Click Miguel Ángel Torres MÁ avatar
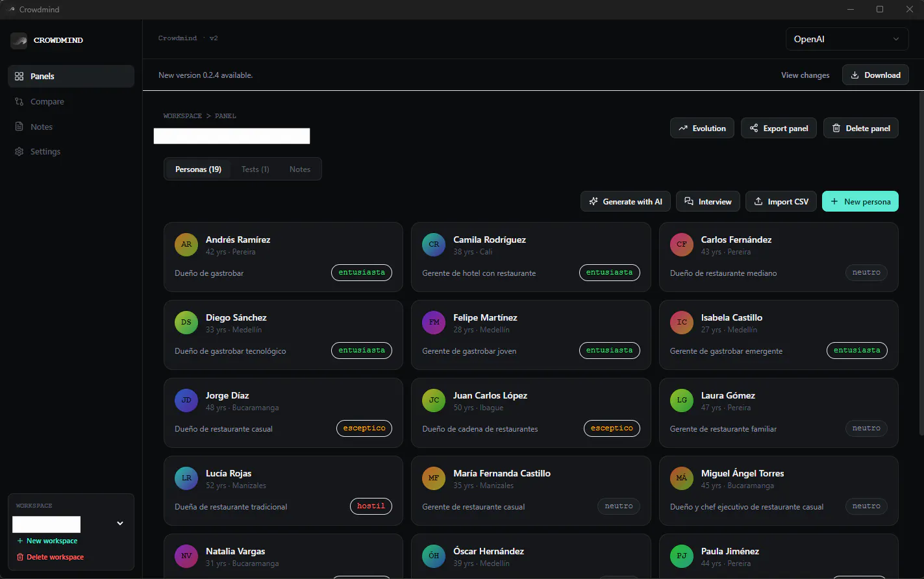Image resolution: width=924 pixels, height=579 pixels. tap(682, 478)
